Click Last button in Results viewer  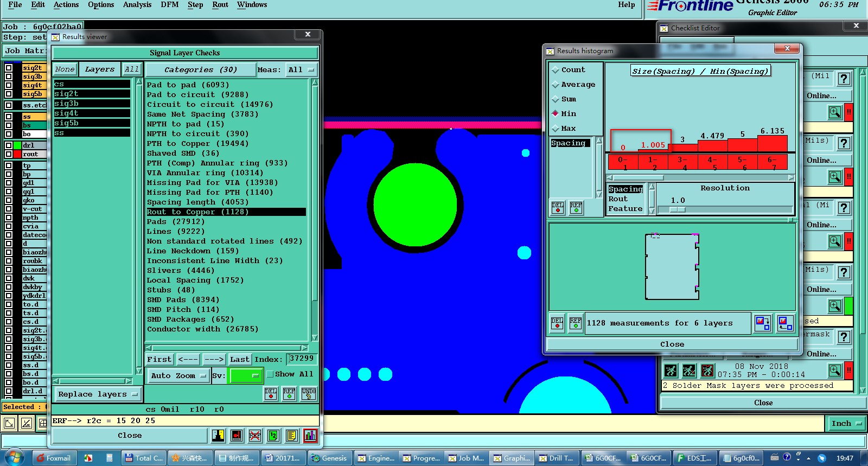coord(240,359)
